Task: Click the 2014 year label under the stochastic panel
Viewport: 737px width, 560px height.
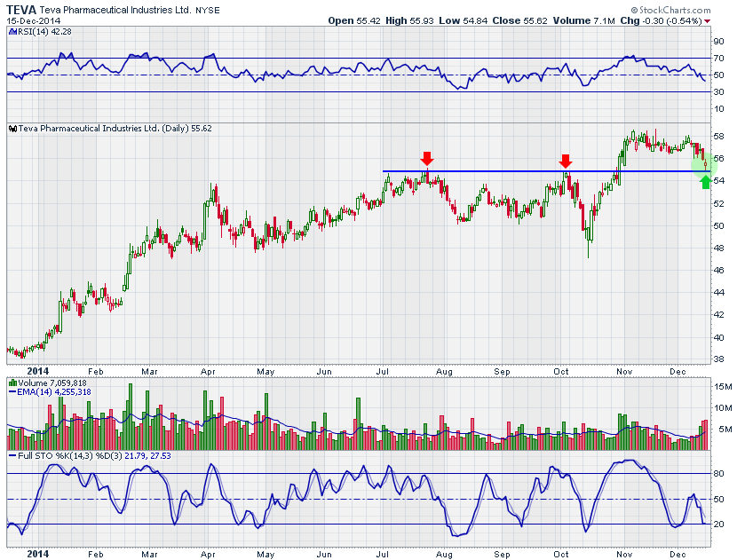Action: (37, 555)
